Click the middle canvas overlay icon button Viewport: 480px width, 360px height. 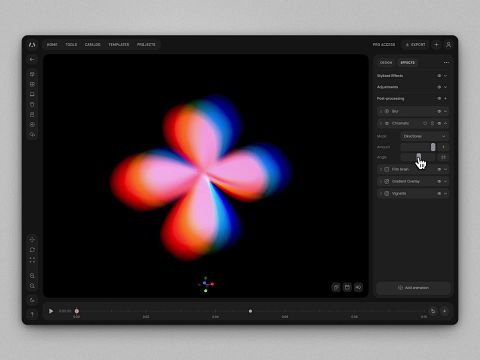(x=347, y=287)
